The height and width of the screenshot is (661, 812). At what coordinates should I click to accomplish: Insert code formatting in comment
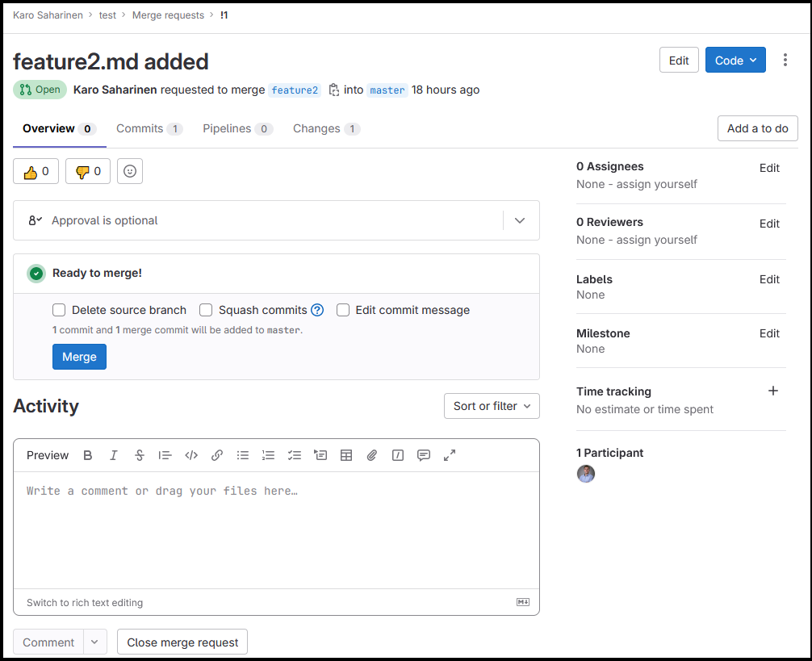pyautogui.click(x=191, y=455)
